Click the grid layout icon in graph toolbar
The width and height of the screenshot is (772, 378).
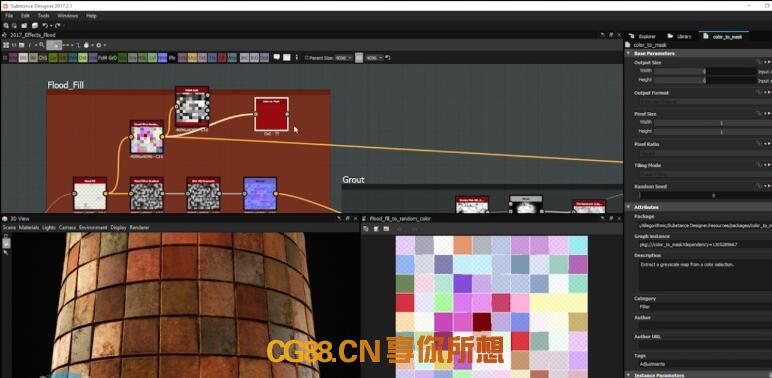[x=6, y=45]
